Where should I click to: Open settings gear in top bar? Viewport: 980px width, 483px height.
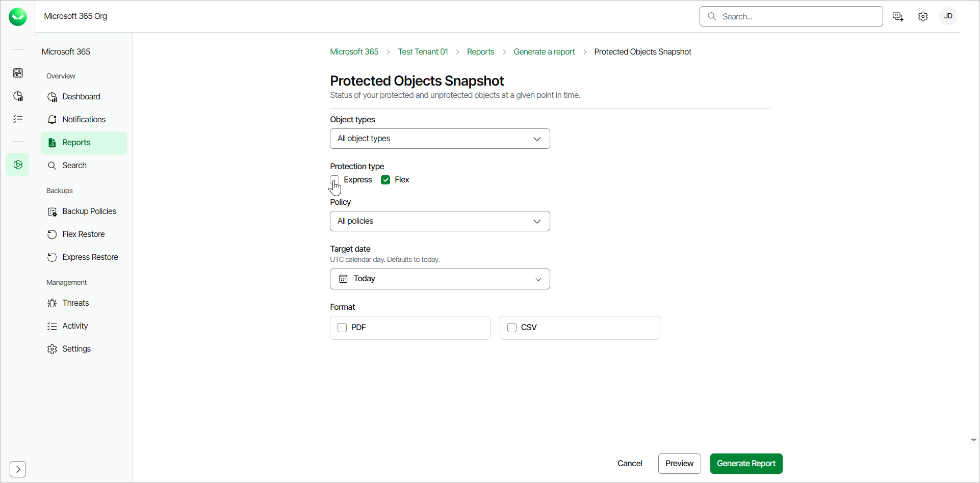click(923, 17)
